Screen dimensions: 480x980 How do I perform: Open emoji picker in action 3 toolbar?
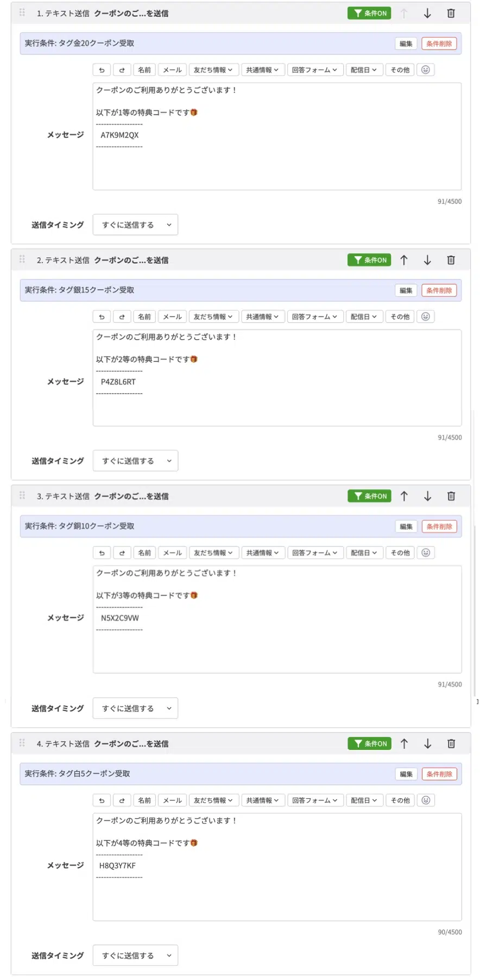(426, 553)
